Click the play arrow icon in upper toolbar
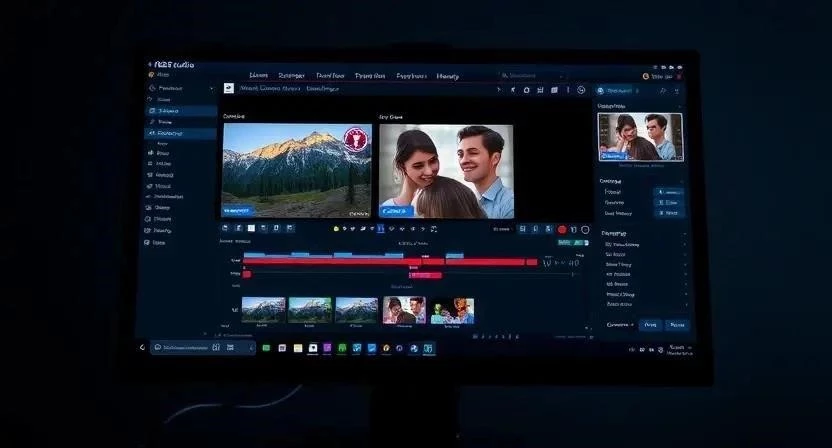This screenshot has height=448, width=832. (498, 90)
